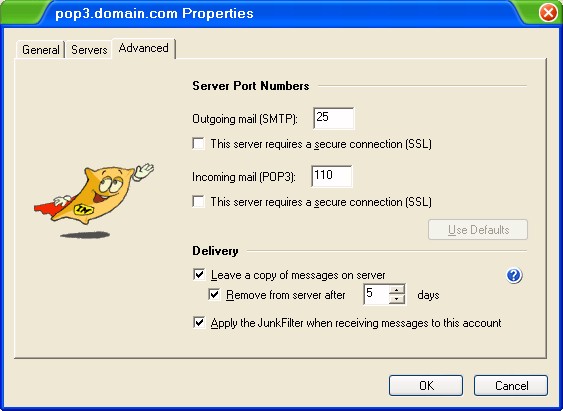Click the OK button

tap(426, 386)
